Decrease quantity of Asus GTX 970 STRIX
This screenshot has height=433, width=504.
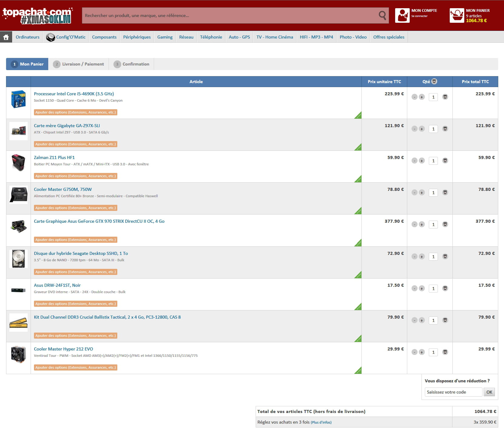click(414, 225)
